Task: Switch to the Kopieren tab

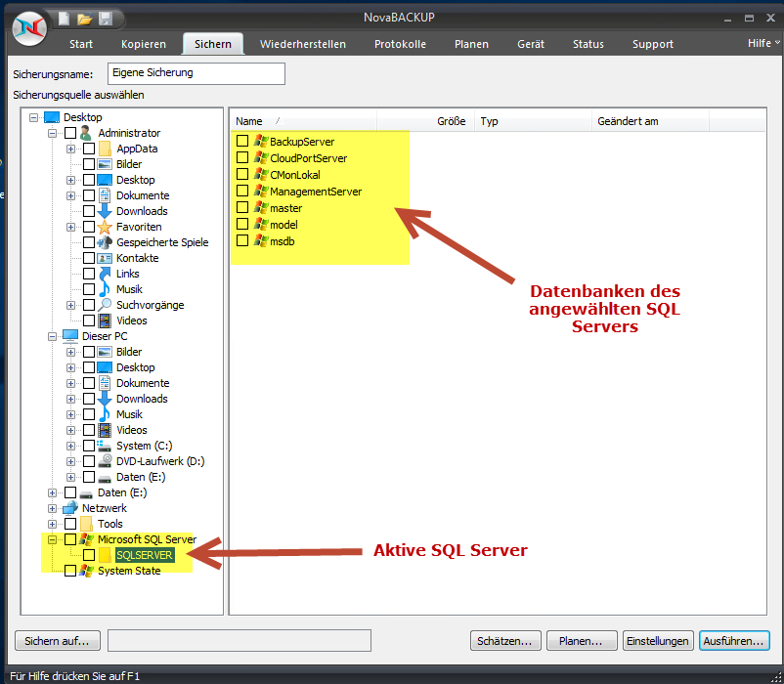Action: pos(144,44)
